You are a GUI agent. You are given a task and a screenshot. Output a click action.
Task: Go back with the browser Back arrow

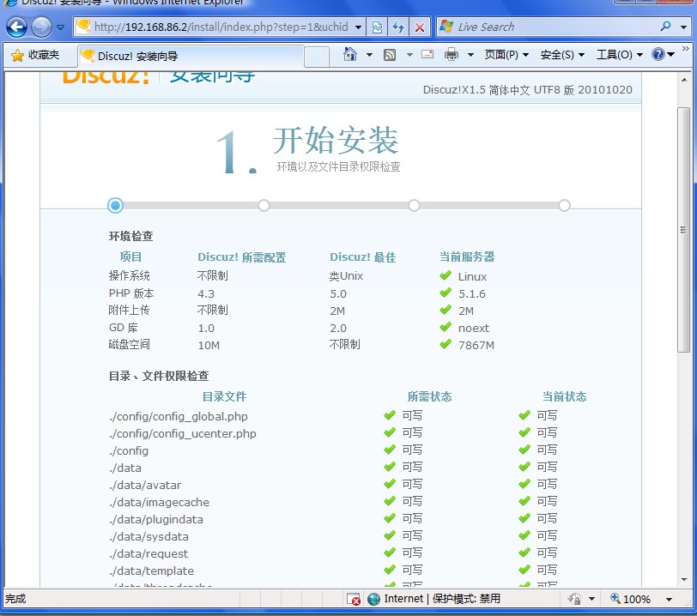(x=17, y=27)
